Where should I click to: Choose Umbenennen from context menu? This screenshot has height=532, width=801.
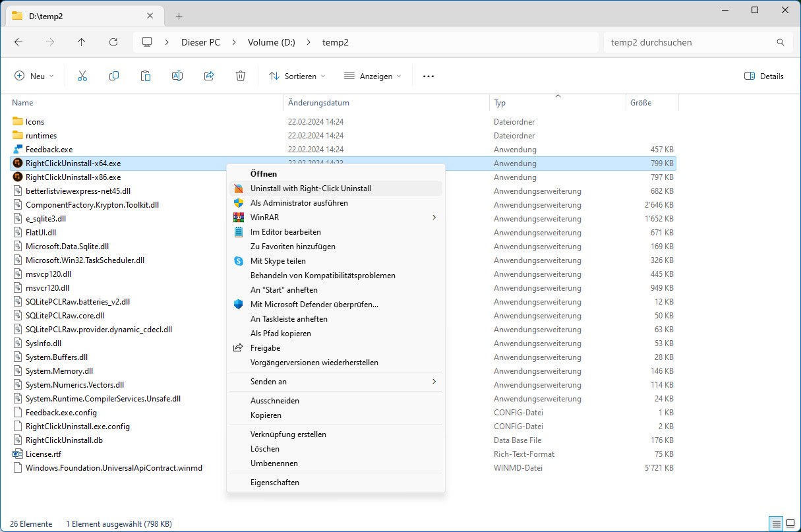[x=336, y=463]
